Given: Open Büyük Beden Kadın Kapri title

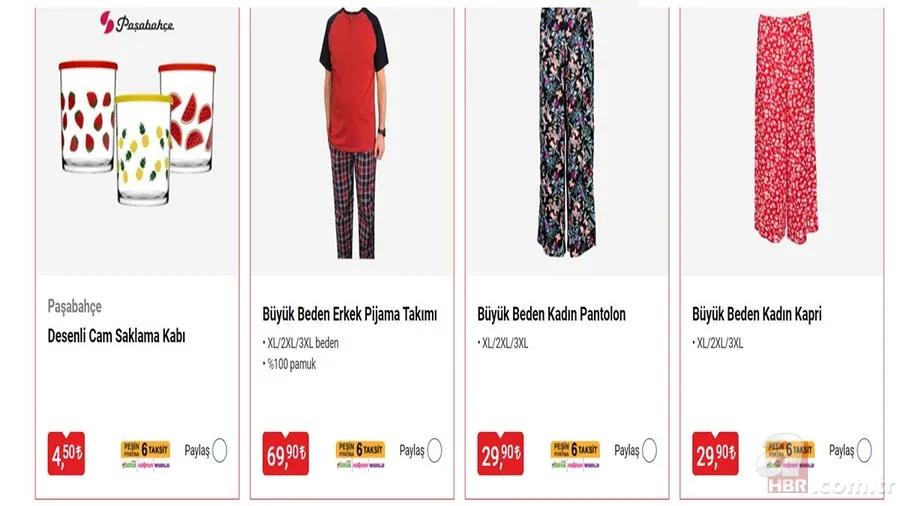Looking at the screenshot, I should [x=757, y=314].
